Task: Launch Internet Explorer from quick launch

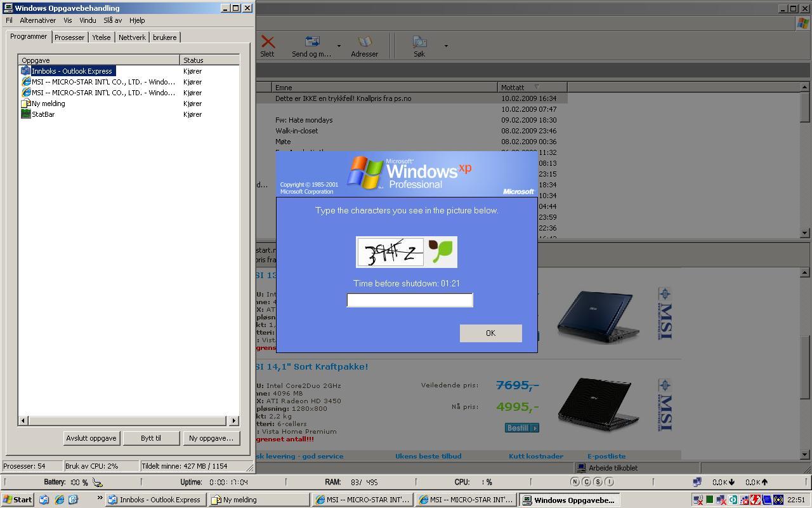Action: point(59,500)
